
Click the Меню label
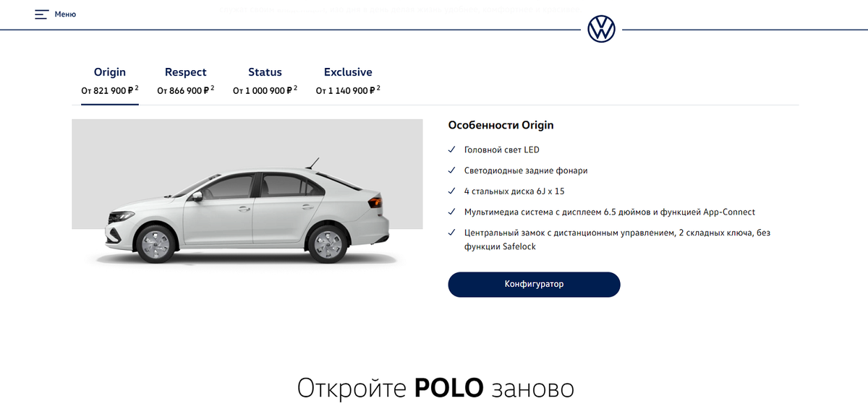(65, 14)
